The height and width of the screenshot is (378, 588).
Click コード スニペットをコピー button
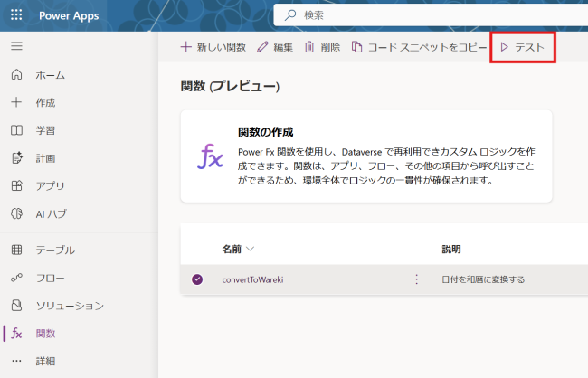pyautogui.click(x=419, y=47)
